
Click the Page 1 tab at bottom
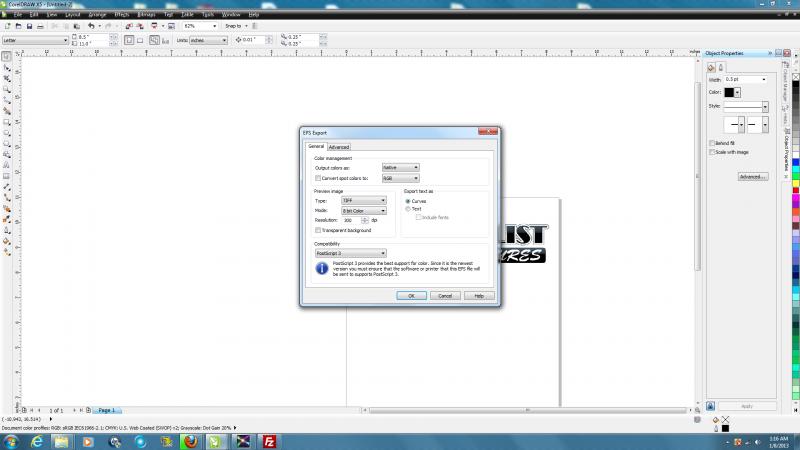coord(107,410)
